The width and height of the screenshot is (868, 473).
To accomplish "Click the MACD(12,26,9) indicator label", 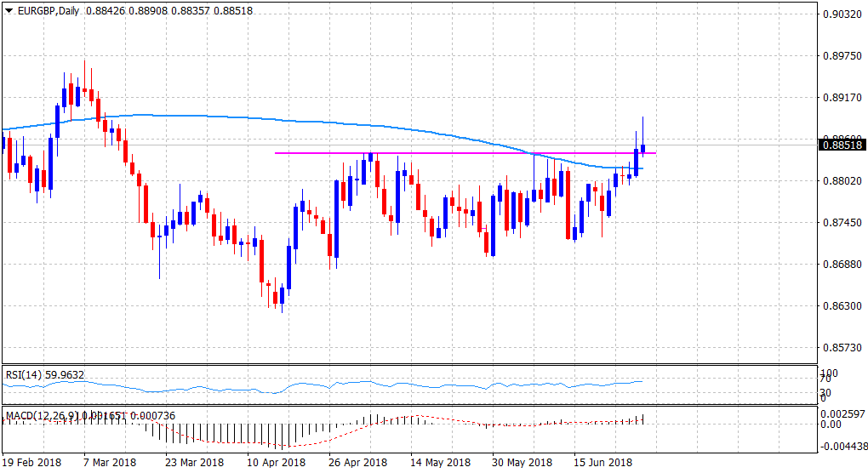I will [x=40, y=415].
